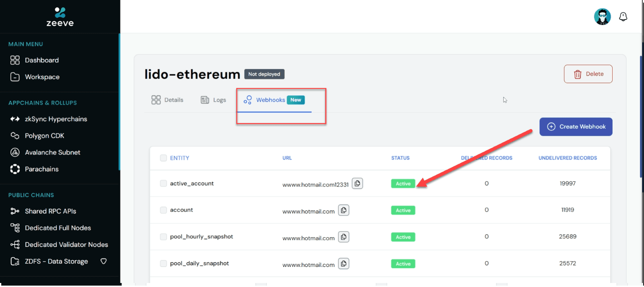
Task: Click the STATUS column header
Action: tap(400, 158)
